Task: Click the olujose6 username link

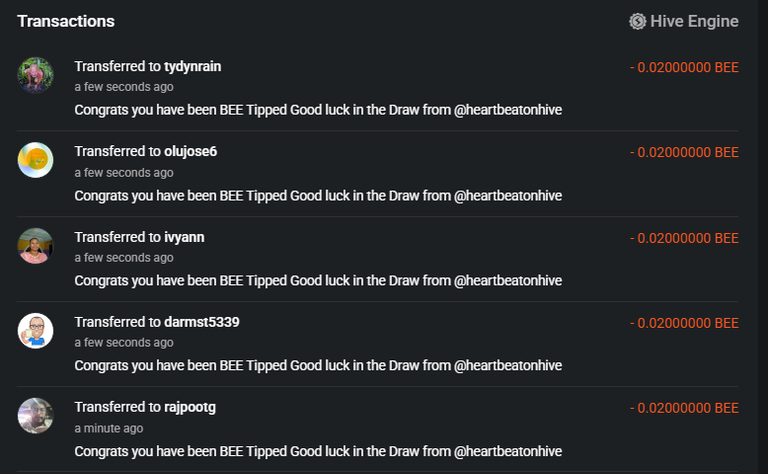Action: click(191, 152)
